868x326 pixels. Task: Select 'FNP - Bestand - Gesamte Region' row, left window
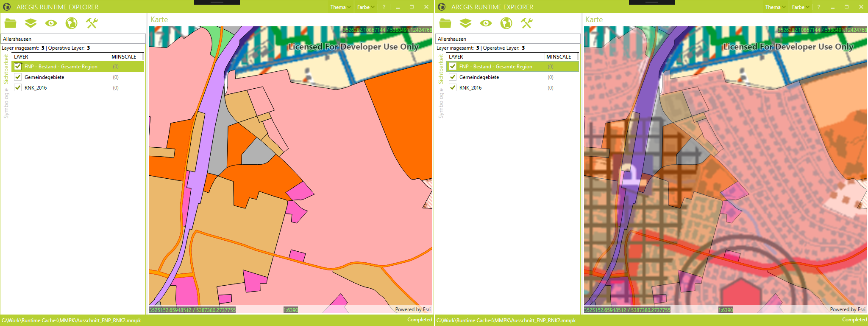78,66
